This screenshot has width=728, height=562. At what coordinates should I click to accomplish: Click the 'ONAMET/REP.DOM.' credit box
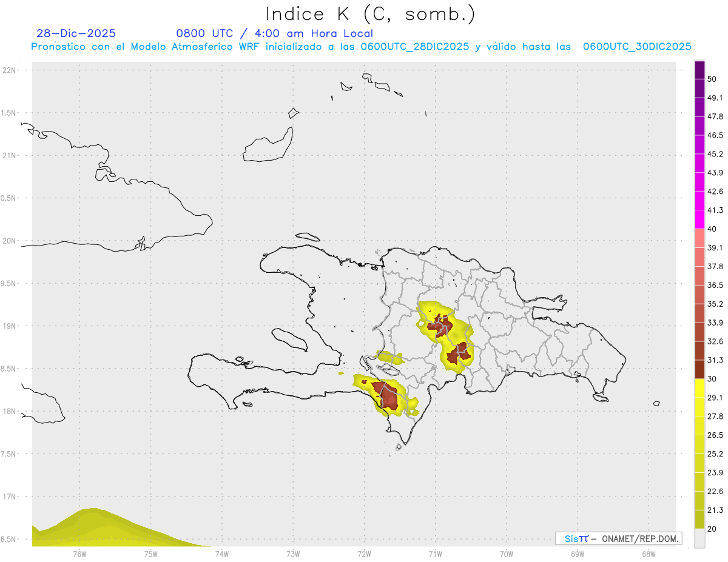(x=619, y=538)
